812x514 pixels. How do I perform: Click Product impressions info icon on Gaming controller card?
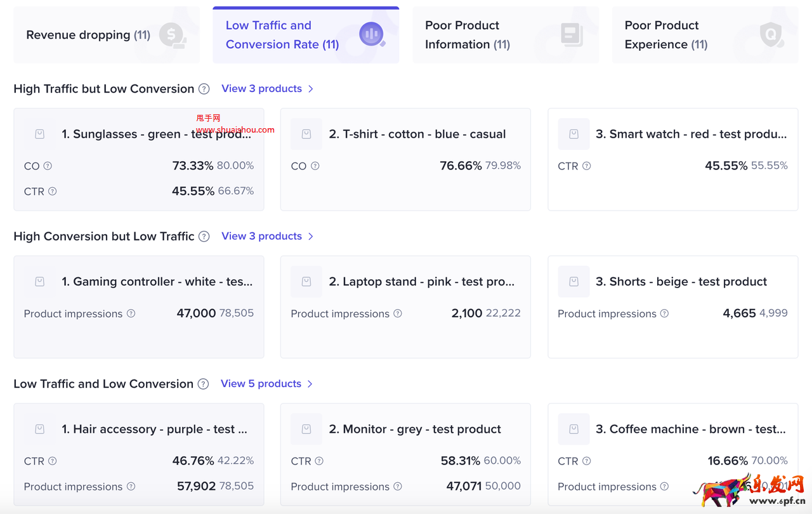131,313
